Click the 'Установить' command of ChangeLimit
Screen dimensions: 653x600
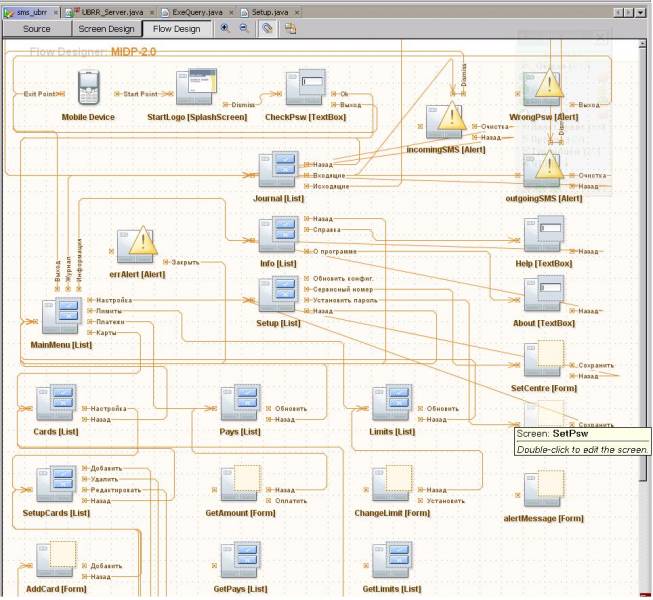tap(445, 501)
